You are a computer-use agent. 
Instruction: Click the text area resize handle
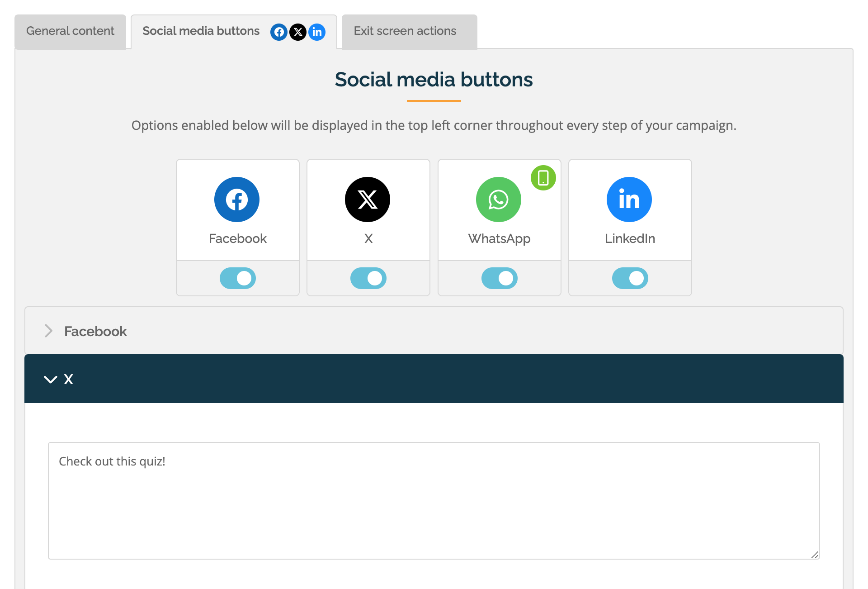[x=815, y=555]
